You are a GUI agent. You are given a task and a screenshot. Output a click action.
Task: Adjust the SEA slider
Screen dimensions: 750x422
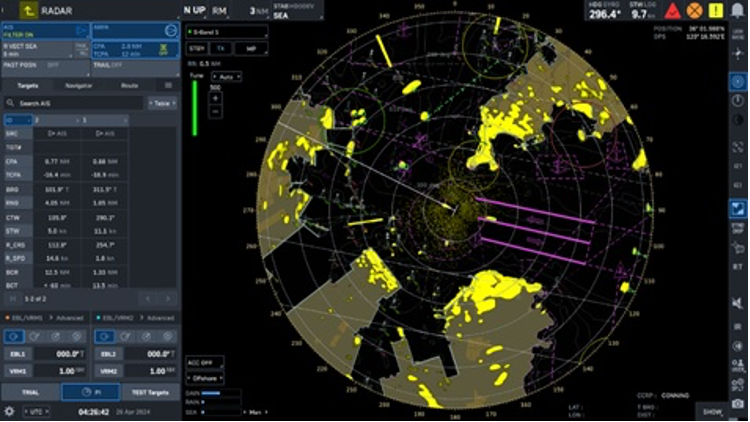tap(221, 412)
